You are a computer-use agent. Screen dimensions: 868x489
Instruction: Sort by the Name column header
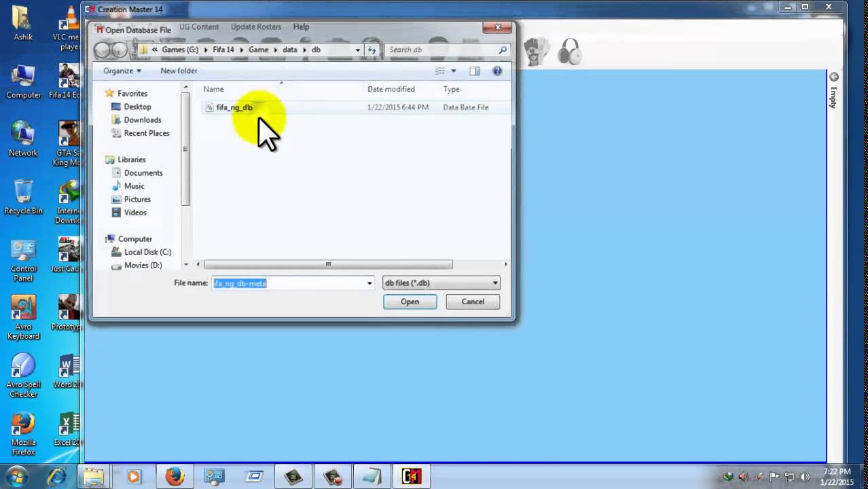pyautogui.click(x=213, y=89)
